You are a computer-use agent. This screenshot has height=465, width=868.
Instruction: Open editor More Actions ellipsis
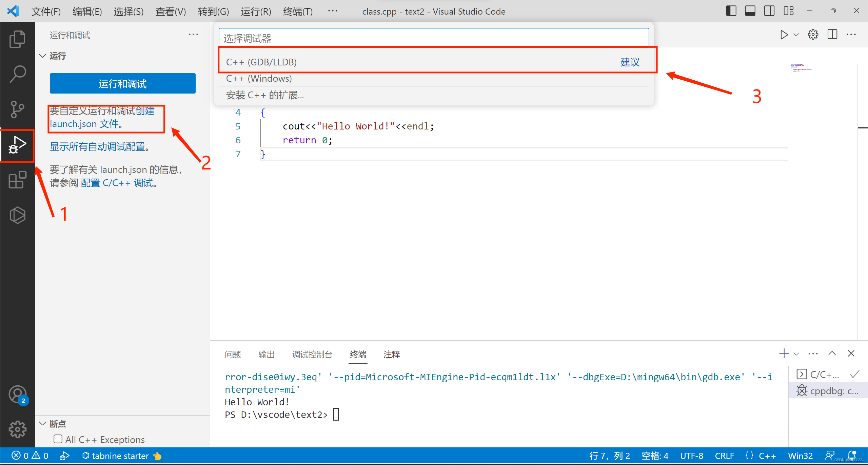click(851, 35)
